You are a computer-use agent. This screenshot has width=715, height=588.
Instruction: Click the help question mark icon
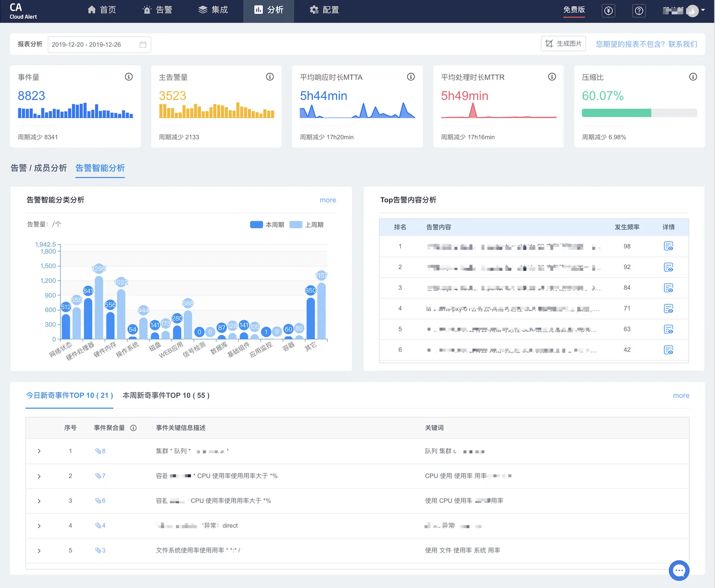[x=639, y=10]
